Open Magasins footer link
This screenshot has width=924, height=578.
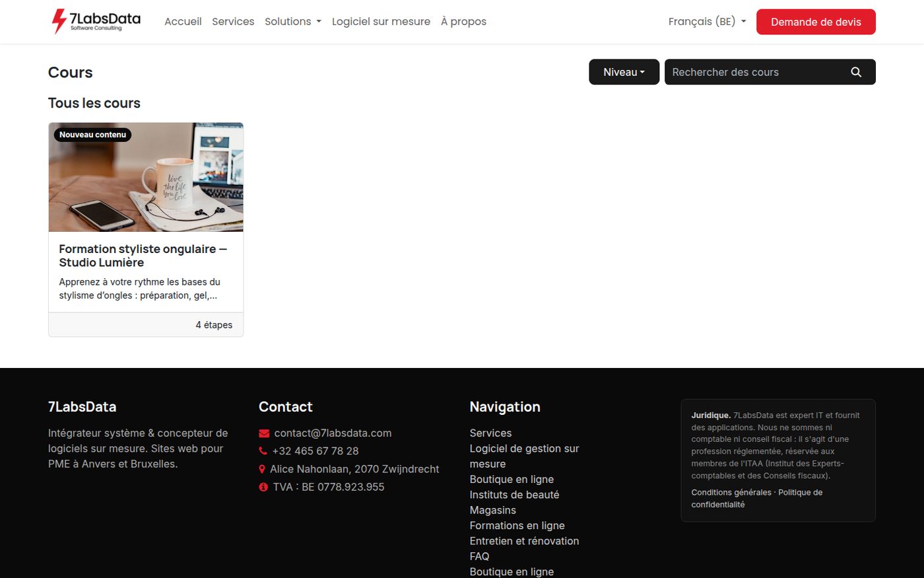click(x=492, y=510)
